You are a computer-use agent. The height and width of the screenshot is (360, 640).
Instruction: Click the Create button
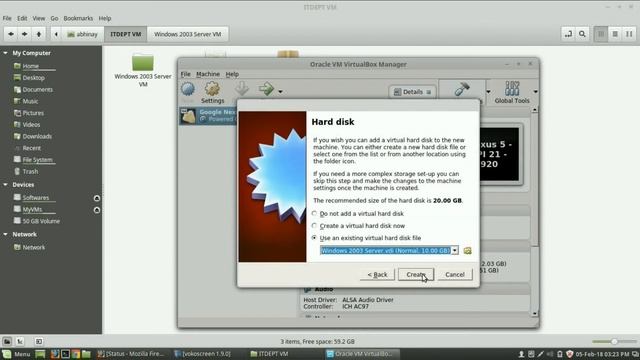coord(416,275)
